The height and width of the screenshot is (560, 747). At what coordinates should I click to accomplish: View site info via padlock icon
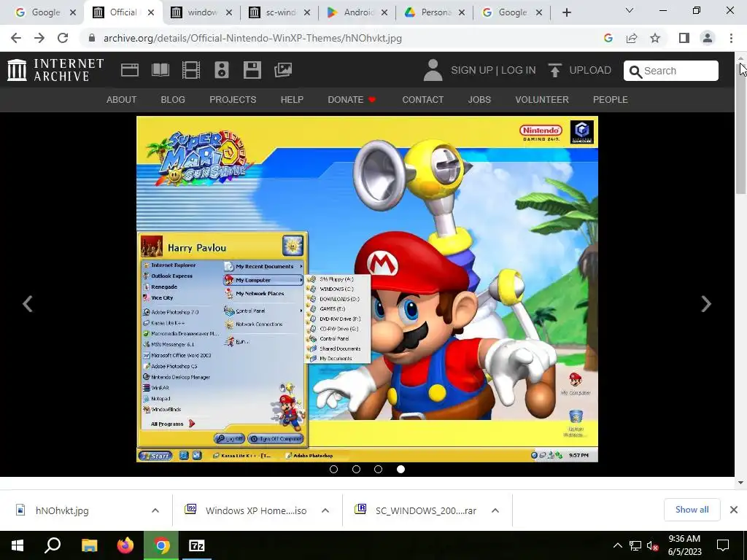pyautogui.click(x=92, y=38)
